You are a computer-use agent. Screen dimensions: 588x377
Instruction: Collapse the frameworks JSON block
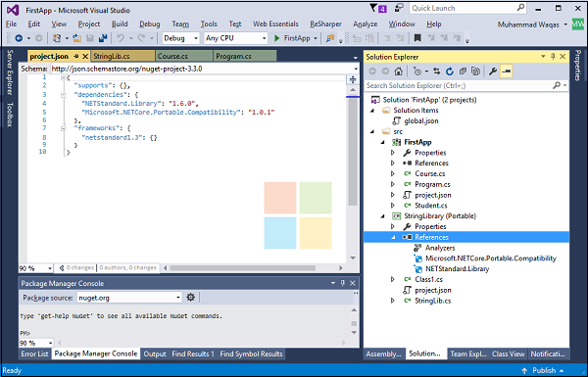[64, 128]
